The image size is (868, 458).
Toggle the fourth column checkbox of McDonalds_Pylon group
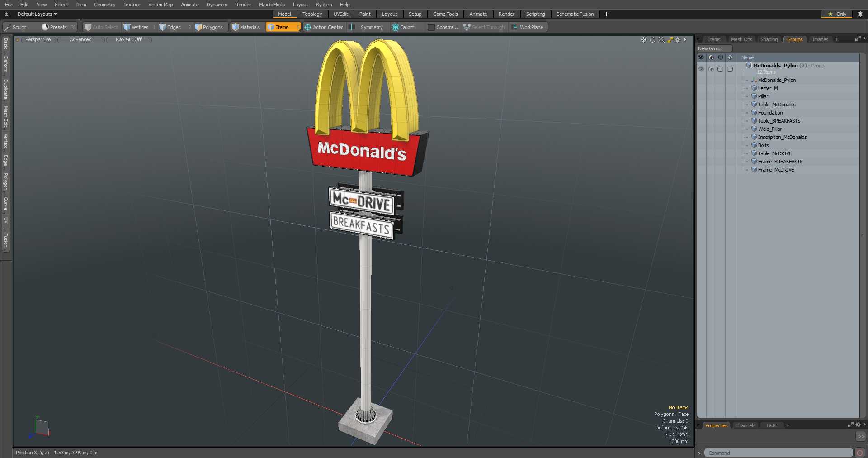730,69
